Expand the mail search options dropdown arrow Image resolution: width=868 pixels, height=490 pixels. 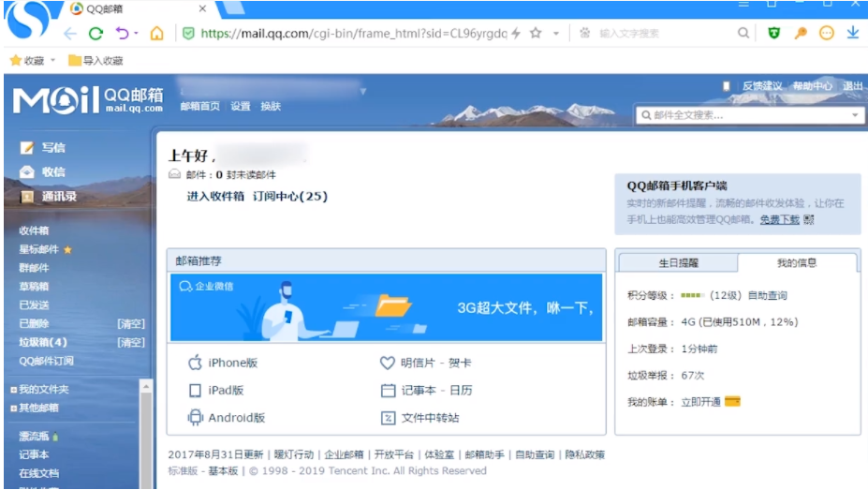click(x=855, y=115)
